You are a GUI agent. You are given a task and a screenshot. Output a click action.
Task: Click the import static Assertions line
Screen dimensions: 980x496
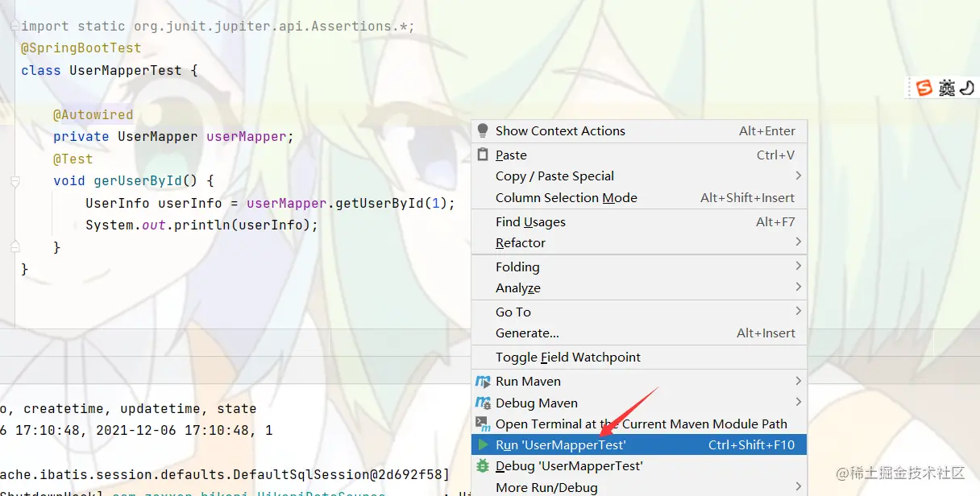tap(218, 27)
